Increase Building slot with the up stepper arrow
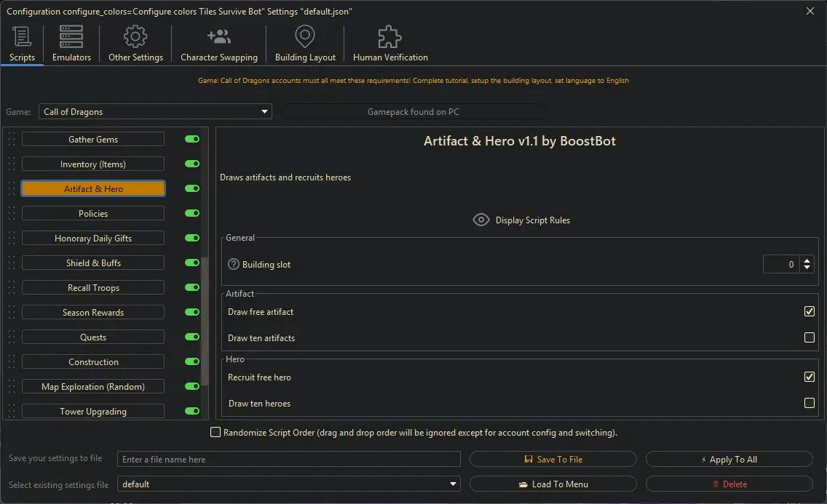Viewport: 827px width, 504px height. click(x=807, y=260)
